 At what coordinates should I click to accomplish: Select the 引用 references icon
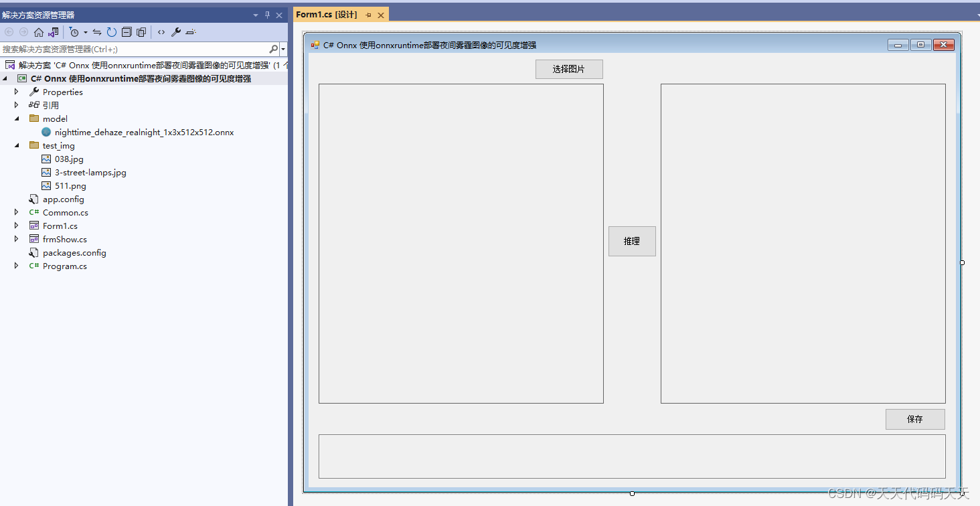click(x=34, y=105)
